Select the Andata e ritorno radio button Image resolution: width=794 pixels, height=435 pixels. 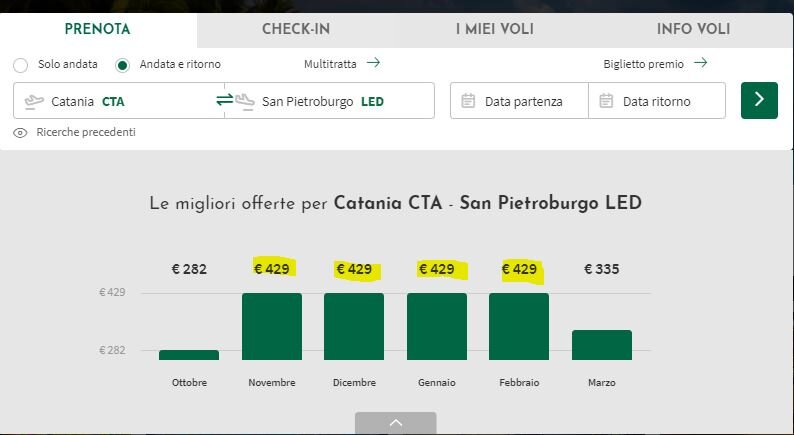[x=122, y=65]
